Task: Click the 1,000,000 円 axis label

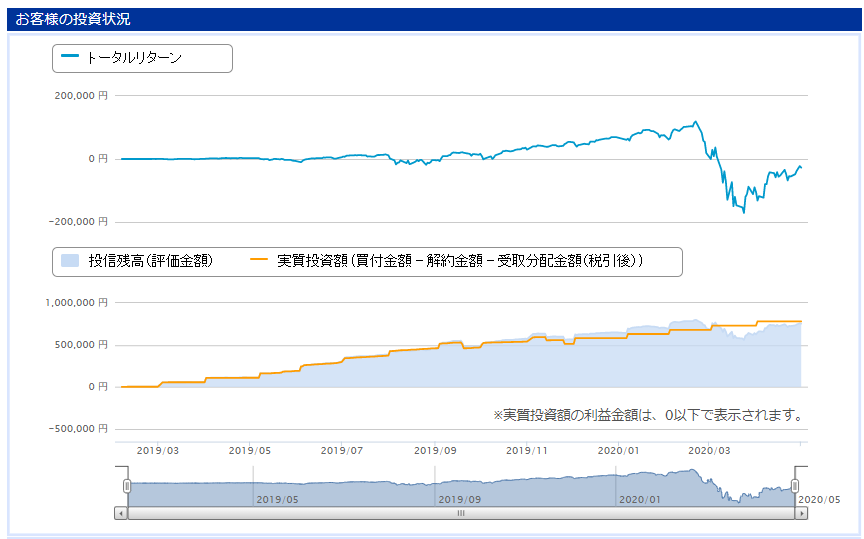Action: pyautogui.click(x=77, y=303)
